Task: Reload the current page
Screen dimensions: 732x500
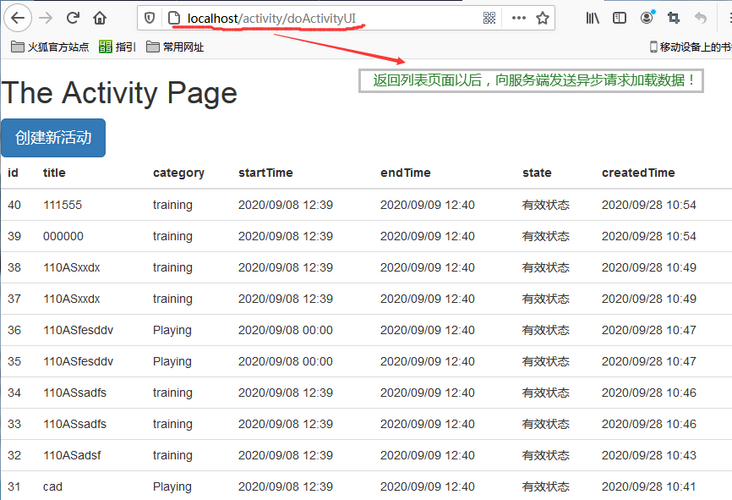Action: (x=72, y=18)
